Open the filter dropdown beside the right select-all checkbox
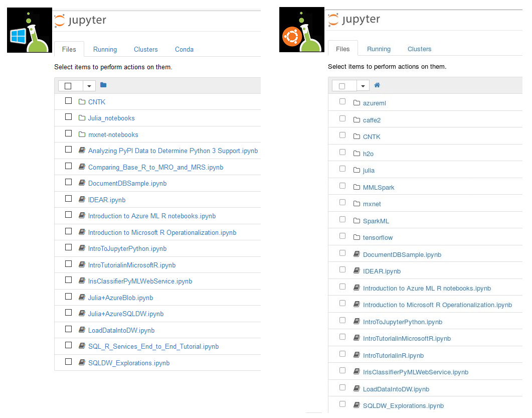Screen dimensions: 532x418 coord(363,85)
